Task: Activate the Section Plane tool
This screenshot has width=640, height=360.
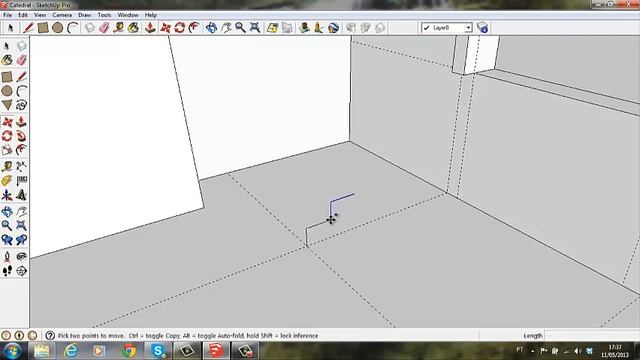Action: (x=21, y=271)
